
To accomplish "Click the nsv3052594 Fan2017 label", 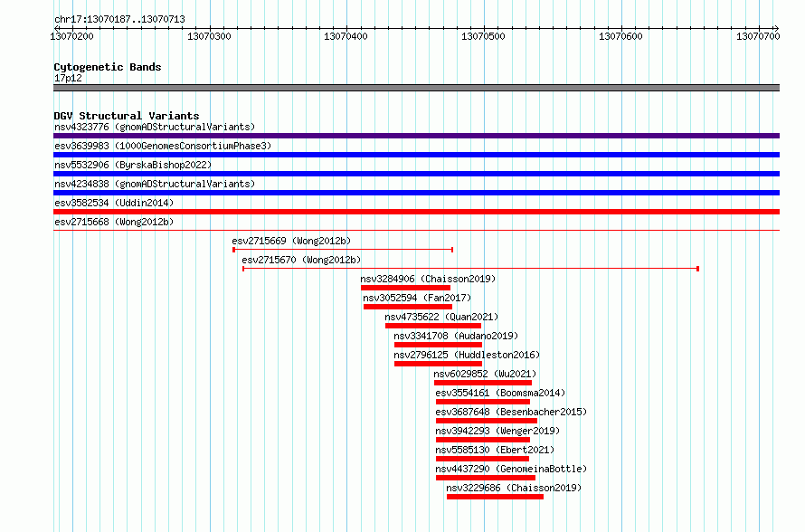I will [x=417, y=298].
